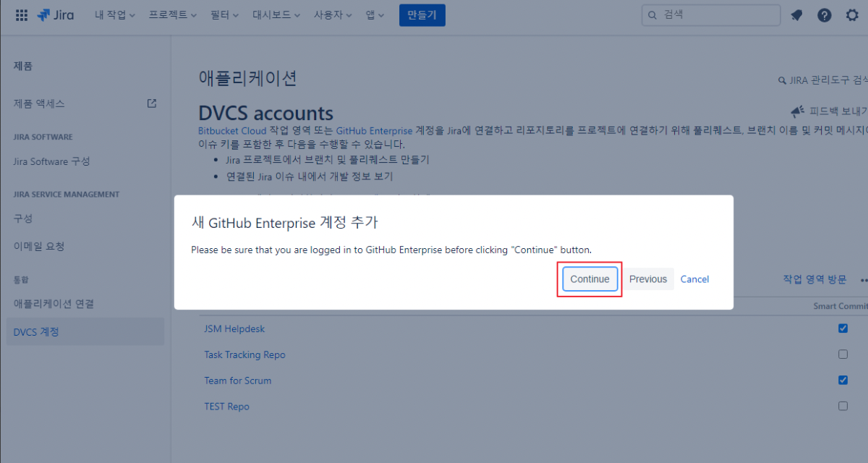Click the 피드백 보내기 text
Screen dimensions: 868x463
click(838, 111)
